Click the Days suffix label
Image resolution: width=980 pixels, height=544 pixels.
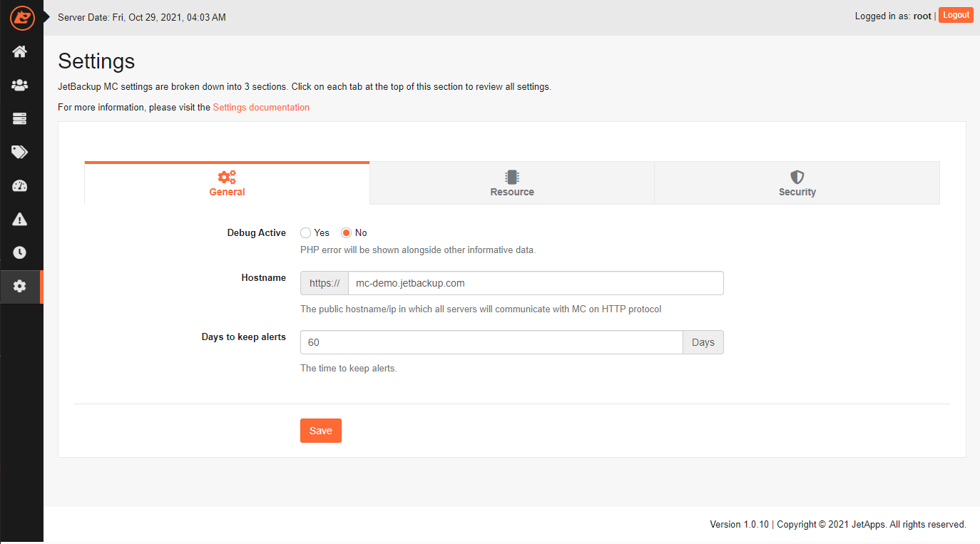click(x=703, y=342)
